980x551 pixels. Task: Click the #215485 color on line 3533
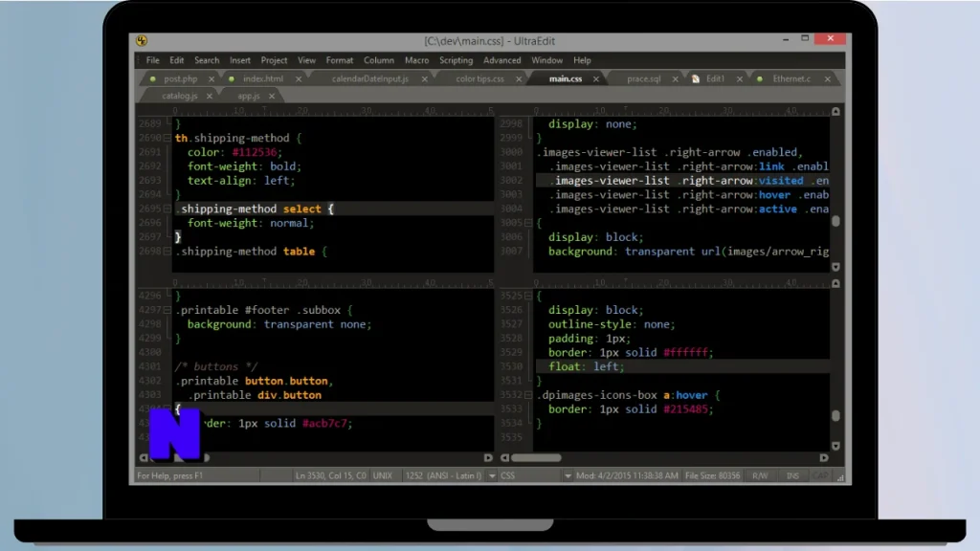(687, 409)
